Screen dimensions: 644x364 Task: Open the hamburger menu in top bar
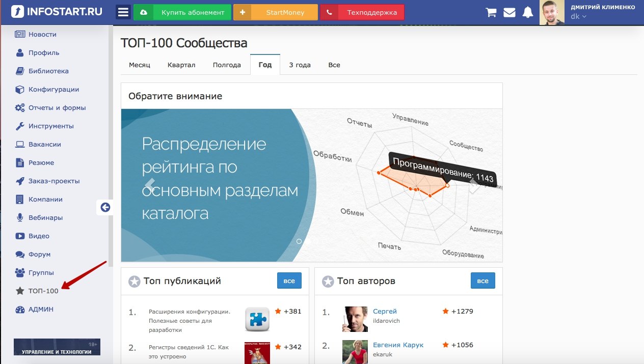[123, 12]
